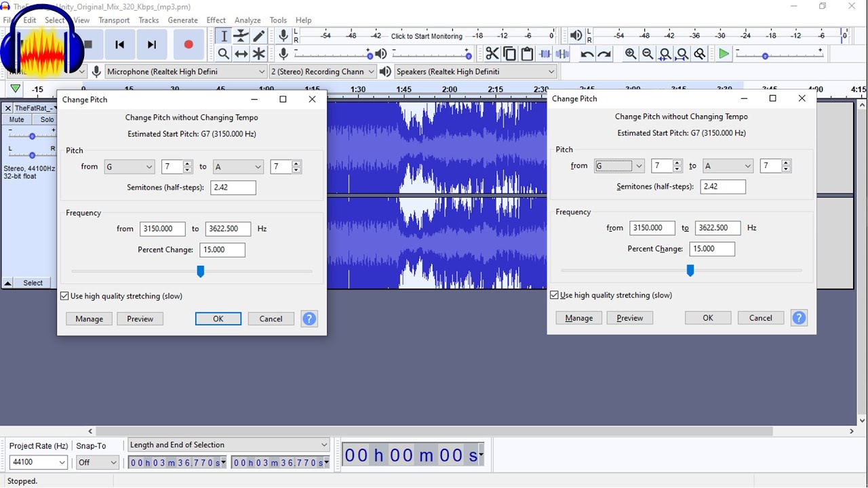Click percent change slider in left dialog
Viewport: 868px width, 488px height.
tap(200, 271)
